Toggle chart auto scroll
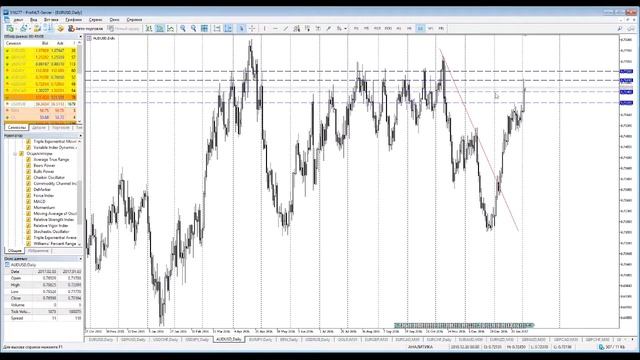Screen dimensions: 640x360 (x=217, y=28)
